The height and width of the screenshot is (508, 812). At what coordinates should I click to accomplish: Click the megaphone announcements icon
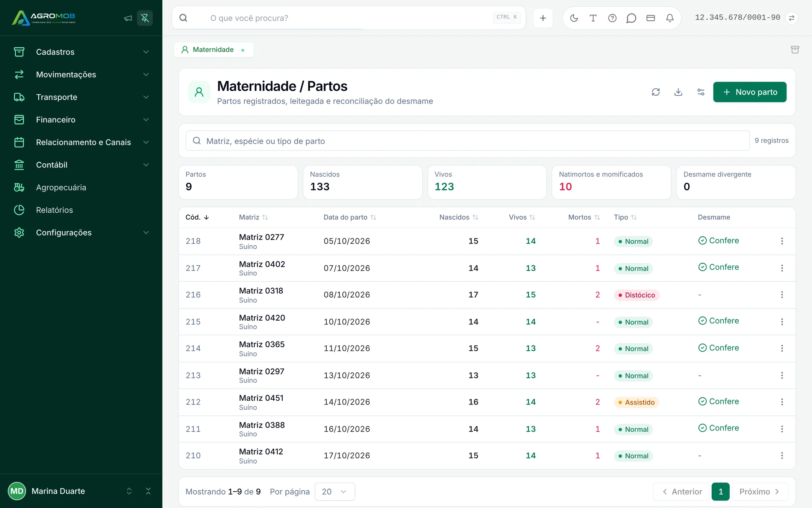pyautogui.click(x=128, y=18)
